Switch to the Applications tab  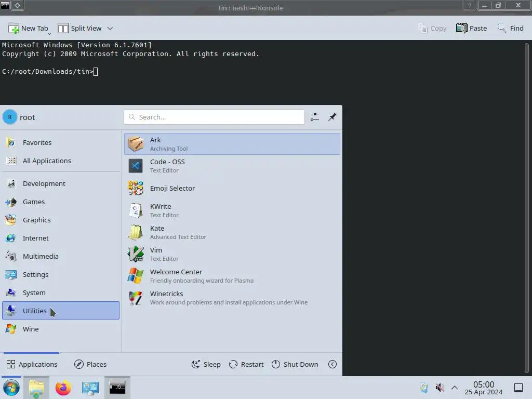(32, 364)
